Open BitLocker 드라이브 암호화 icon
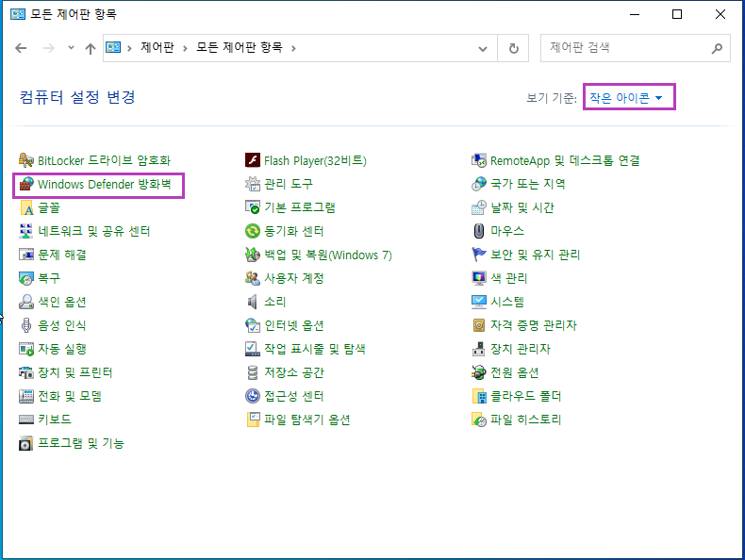This screenshot has height=560, width=745. pos(26,160)
